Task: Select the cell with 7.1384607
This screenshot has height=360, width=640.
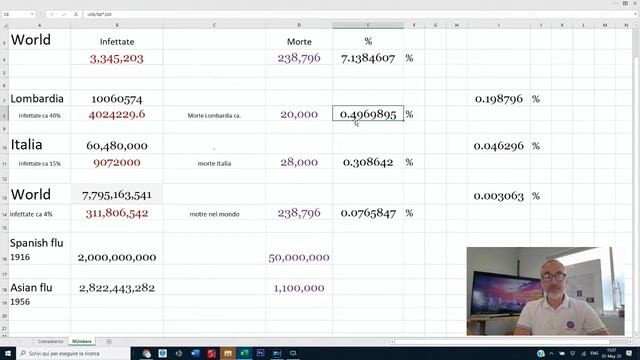Action: [x=368, y=58]
